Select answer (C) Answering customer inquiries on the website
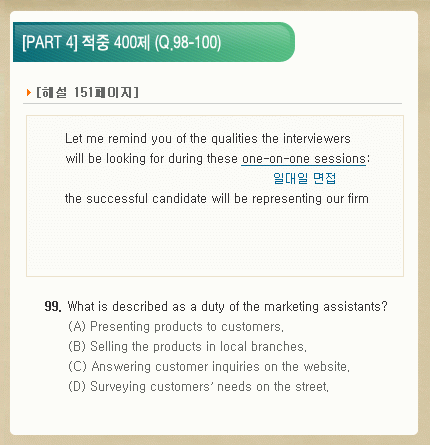 pos(209,366)
